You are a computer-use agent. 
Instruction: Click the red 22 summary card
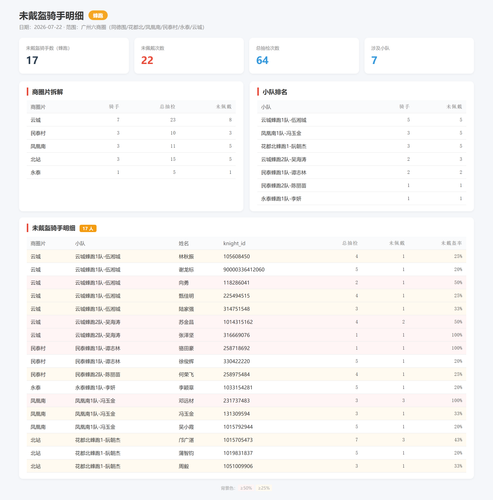tap(189, 56)
